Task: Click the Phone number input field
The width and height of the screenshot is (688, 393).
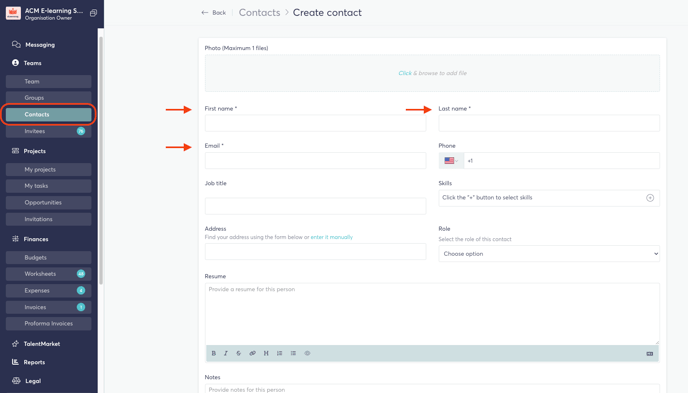Action: (561, 161)
